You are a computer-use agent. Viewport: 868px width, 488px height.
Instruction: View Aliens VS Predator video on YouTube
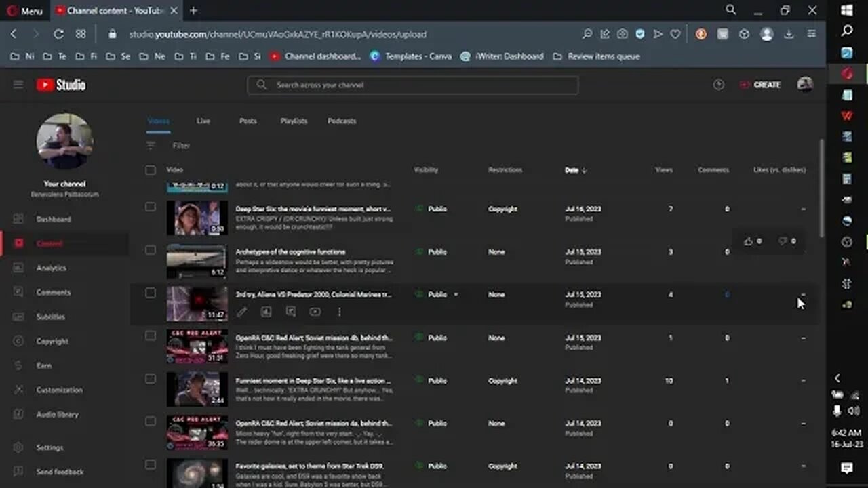coord(315,312)
